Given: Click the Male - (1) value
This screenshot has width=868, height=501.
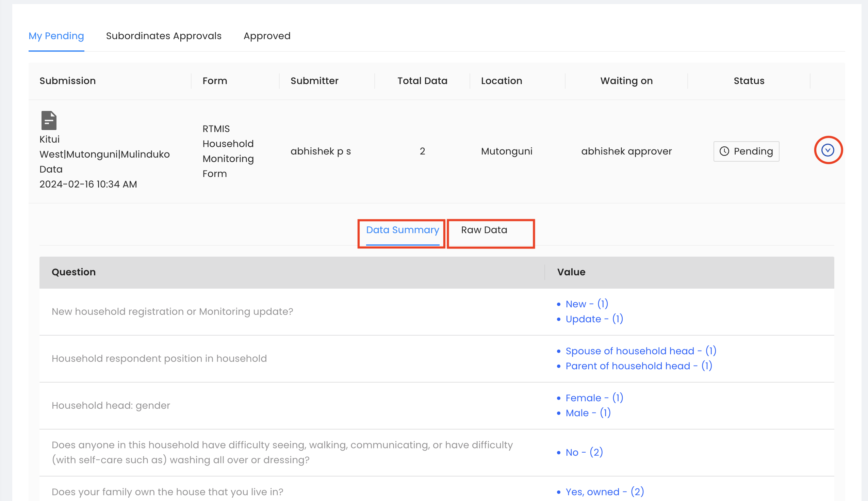Looking at the screenshot, I should (x=588, y=413).
